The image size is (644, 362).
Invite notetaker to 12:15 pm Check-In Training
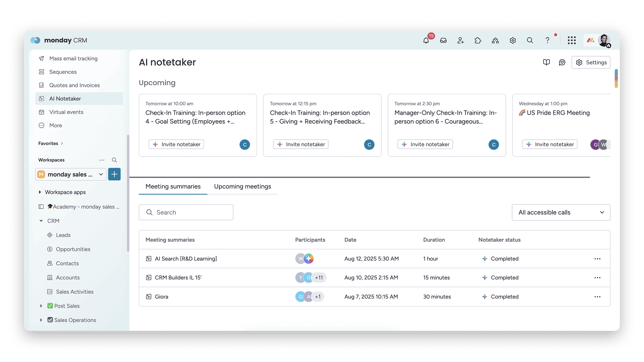pyautogui.click(x=301, y=144)
